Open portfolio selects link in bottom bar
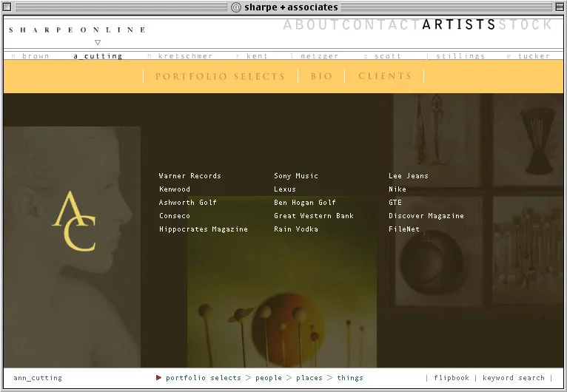This screenshot has height=392, width=567. pyautogui.click(x=204, y=378)
